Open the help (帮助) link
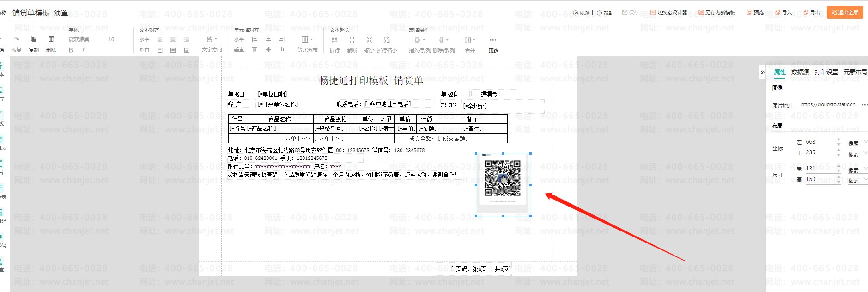Screen dimensions: 868x292 coord(605,12)
